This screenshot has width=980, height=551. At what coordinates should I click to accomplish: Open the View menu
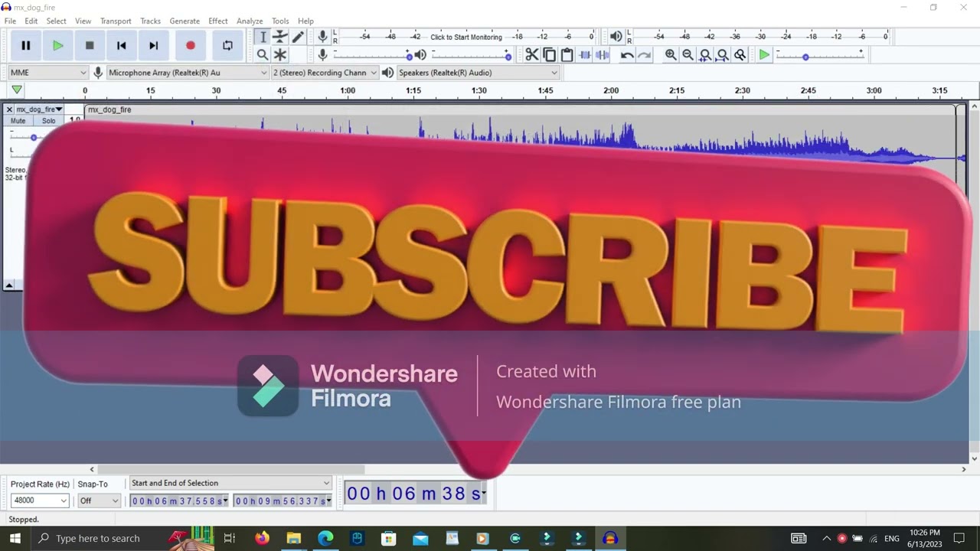[x=83, y=21]
